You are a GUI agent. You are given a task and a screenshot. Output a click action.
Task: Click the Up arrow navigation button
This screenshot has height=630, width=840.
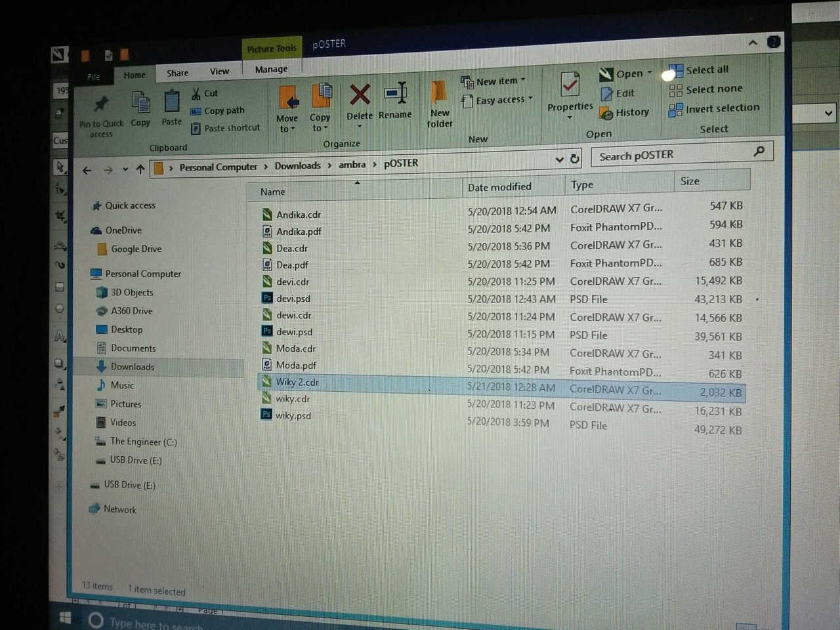click(140, 169)
